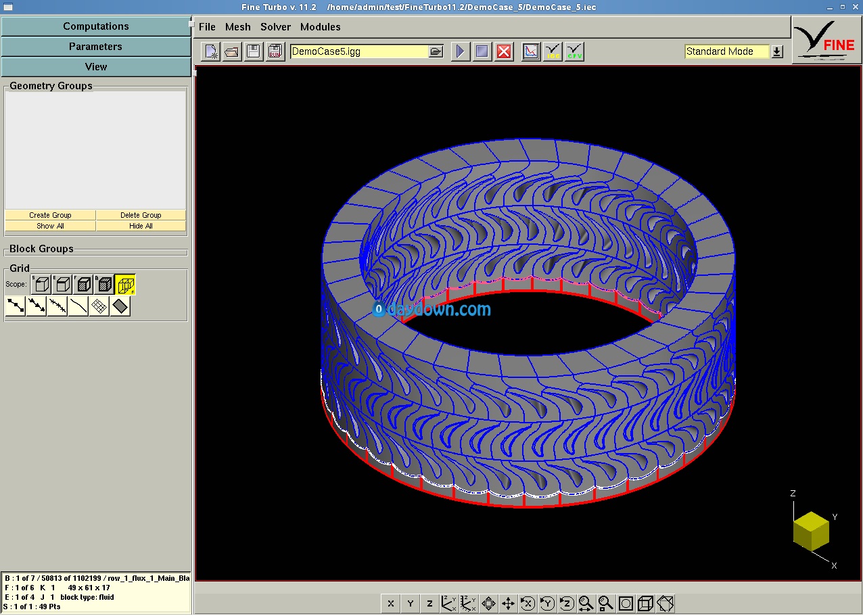This screenshot has width=863, height=616.
Task: Click the cutting plane dotted-cube icon
Action: 666,604
